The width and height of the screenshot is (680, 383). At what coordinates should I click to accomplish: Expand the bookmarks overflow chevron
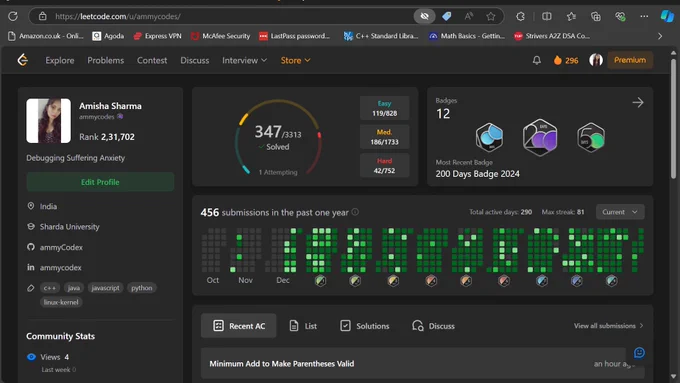660,36
